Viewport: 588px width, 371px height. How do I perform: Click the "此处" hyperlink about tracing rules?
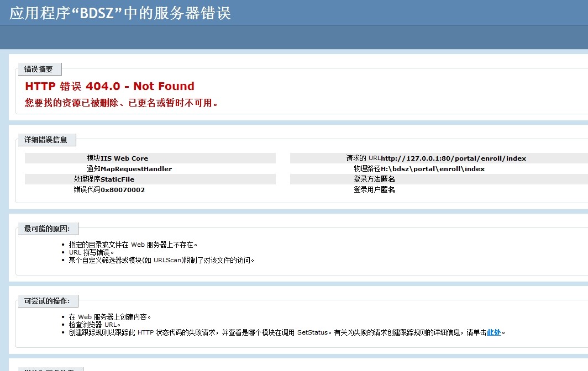(x=494, y=332)
